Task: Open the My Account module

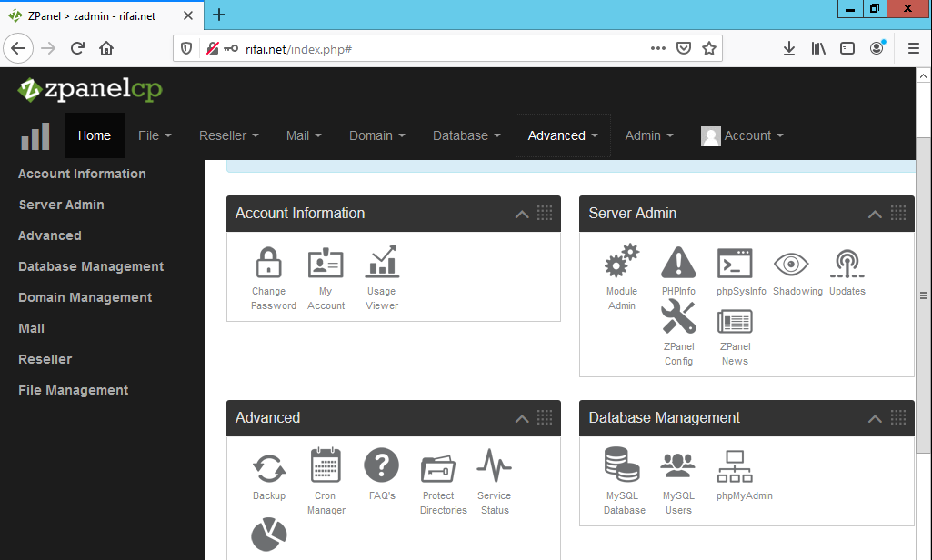Action: pos(326,263)
